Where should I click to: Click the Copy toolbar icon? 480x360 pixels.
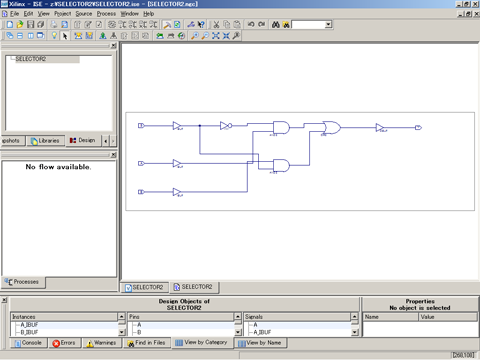(x=227, y=24)
